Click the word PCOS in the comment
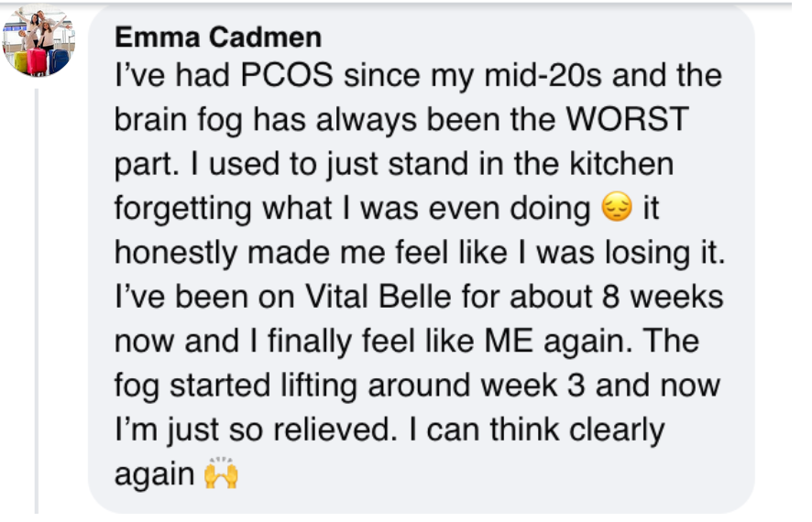Viewport: 812px width, 522px height. point(286,75)
